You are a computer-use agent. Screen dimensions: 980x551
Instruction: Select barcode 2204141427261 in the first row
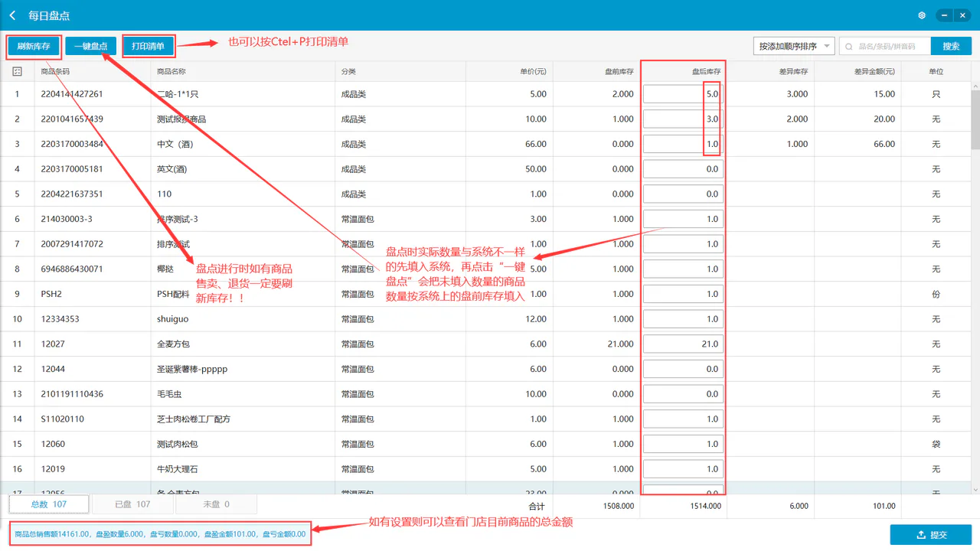(72, 94)
